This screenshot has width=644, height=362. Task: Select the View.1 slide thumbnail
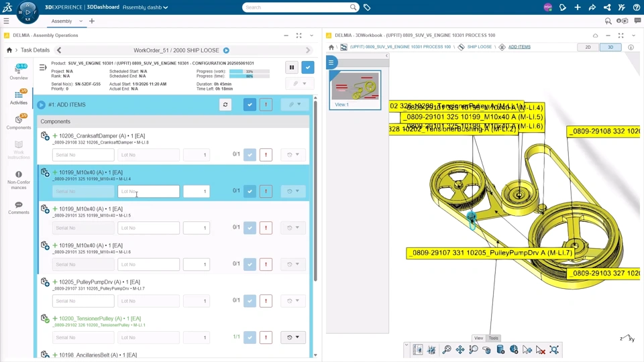355,90
